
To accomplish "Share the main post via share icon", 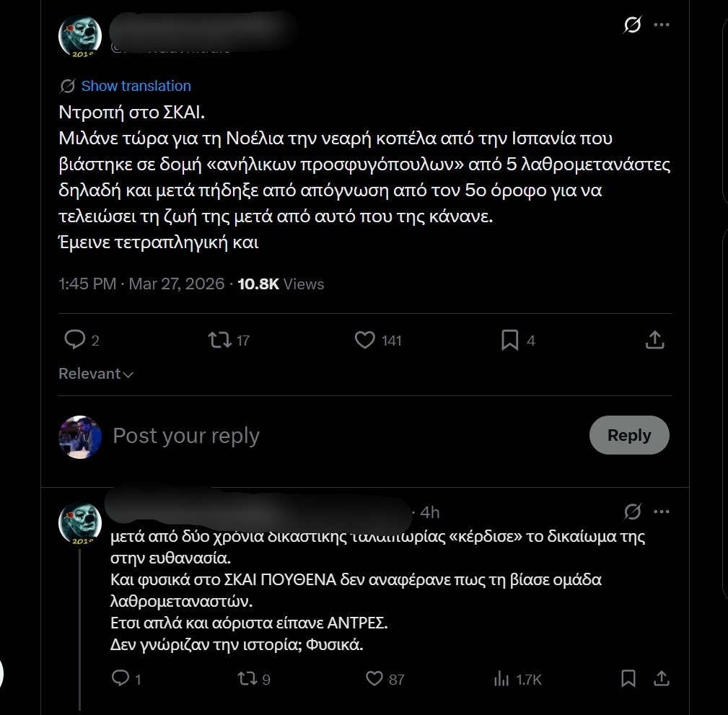I will [x=654, y=340].
